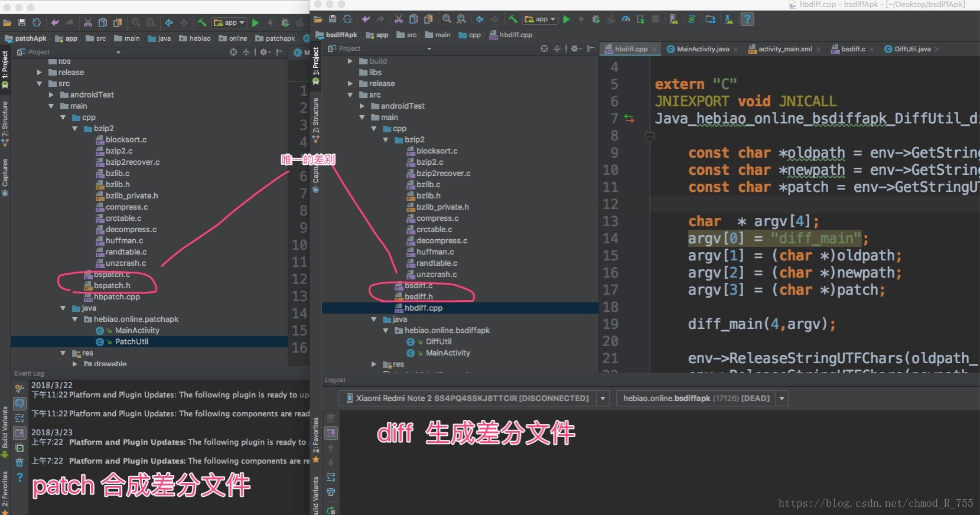Screen dimensions: 980x515
Task: Click Scroll from Source icon in bsdiffApk Project panel
Action: point(544,48)
